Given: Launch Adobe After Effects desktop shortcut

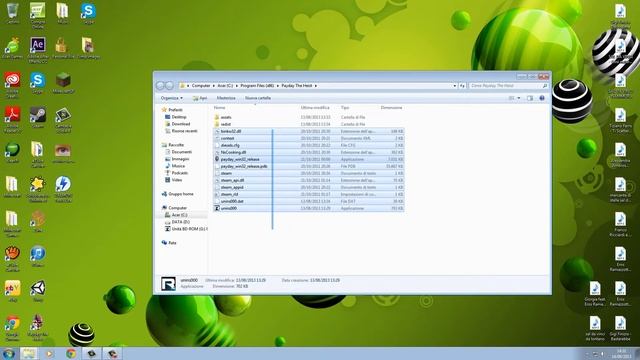Looking at the screenshot, I should [38, 49].
